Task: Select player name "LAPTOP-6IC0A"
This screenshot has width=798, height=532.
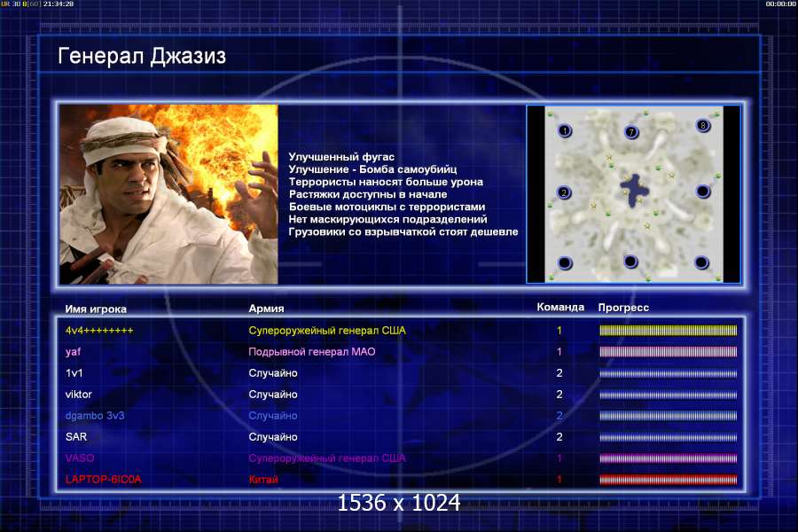Action: (x=104, y=480)
